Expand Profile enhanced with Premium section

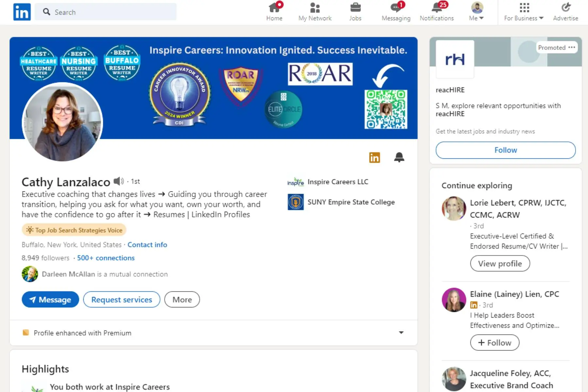click(401, 333)
